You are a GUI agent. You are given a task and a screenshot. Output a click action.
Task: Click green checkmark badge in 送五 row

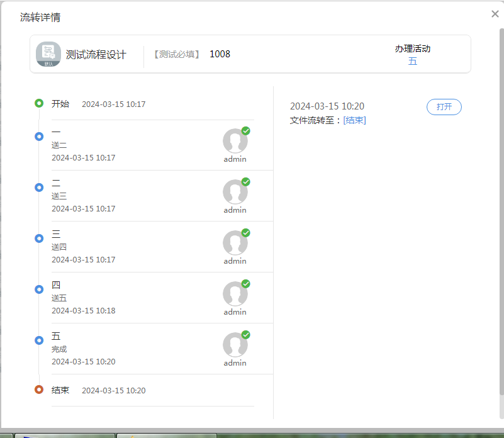pyautogui.click(x=246, y=284)
